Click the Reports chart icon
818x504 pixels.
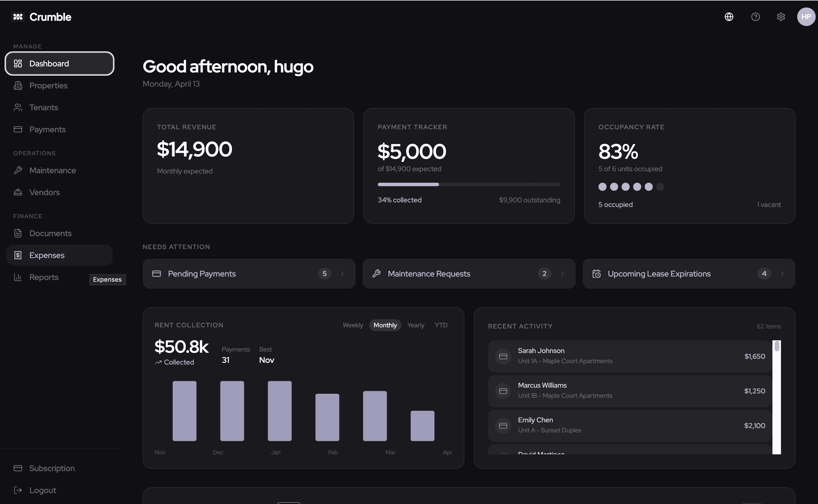click(x=18, y=277)
